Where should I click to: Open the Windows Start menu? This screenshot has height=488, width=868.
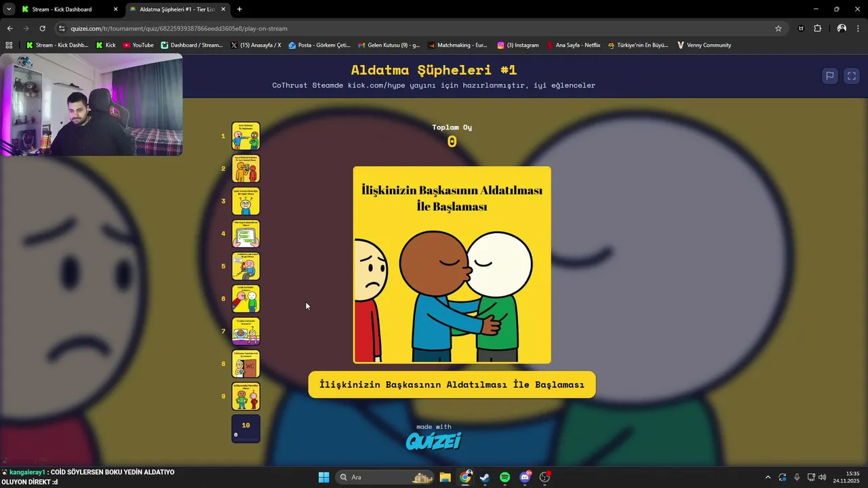(323, 477)
